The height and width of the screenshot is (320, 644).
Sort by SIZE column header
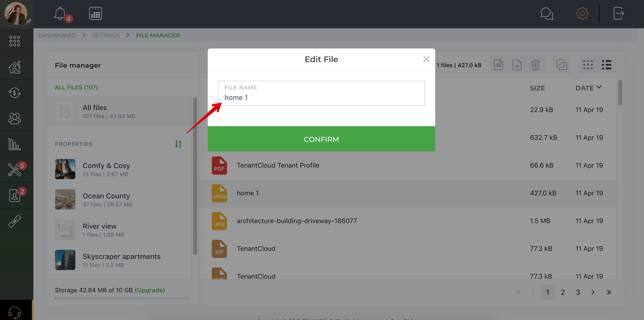point(537,88)
